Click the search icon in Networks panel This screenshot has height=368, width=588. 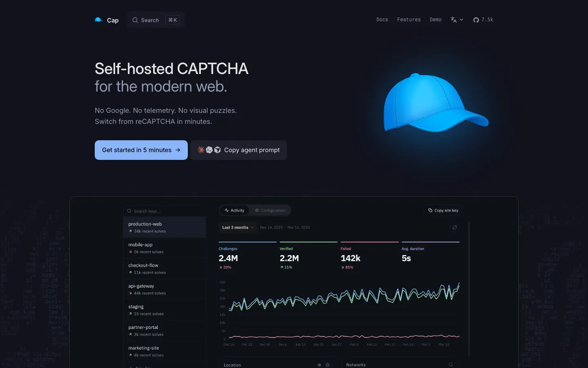pos(451,365)
